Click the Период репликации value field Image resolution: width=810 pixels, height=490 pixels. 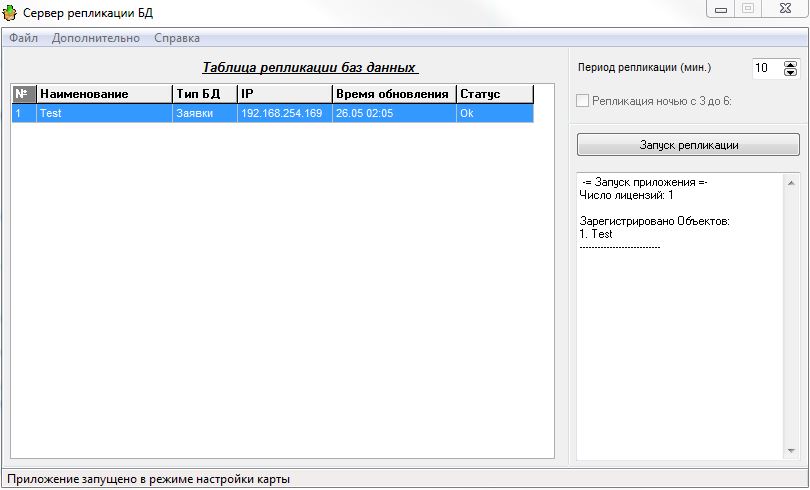(765, 68)
